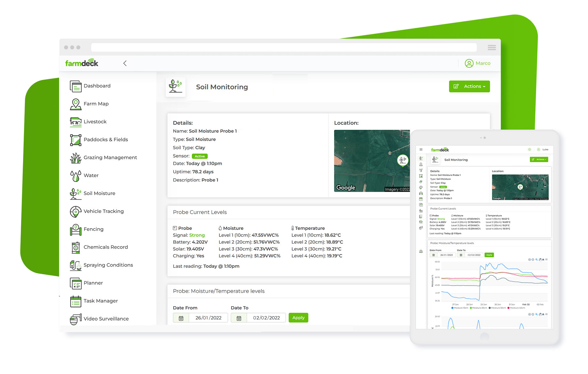The height and width of the screenshot is (374, 588).
Task: Open the Actions dropdown on desktop
Action: (x=469, y=86)
